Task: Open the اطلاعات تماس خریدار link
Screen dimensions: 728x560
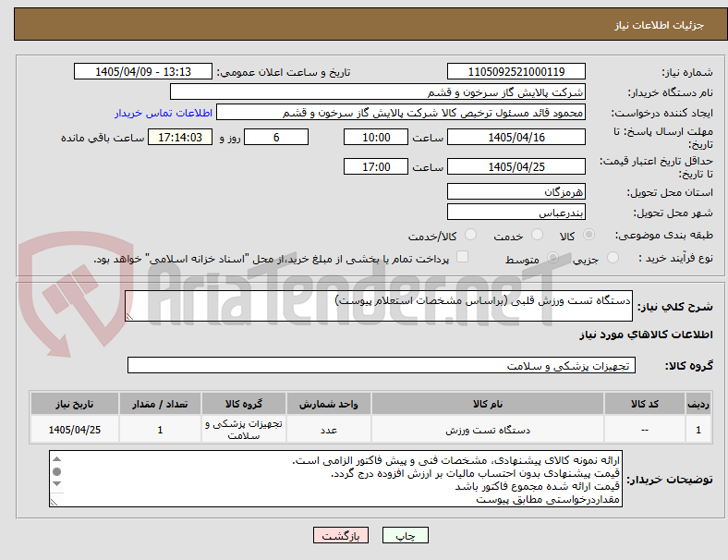Action: click(164, 113)
